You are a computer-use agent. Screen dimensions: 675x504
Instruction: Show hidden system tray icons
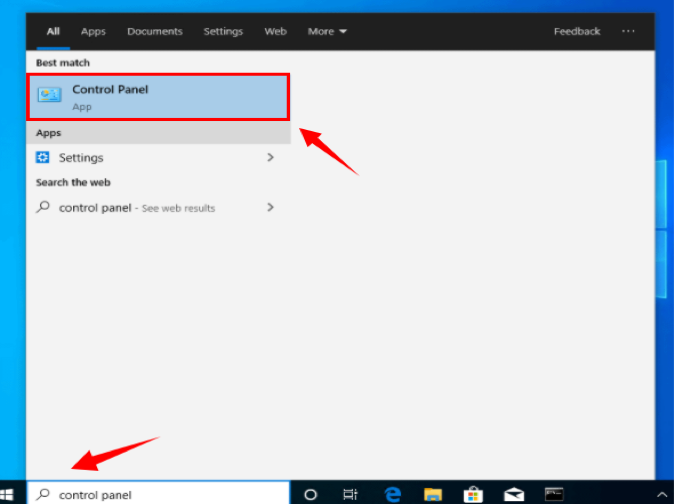tap(663, 495)
